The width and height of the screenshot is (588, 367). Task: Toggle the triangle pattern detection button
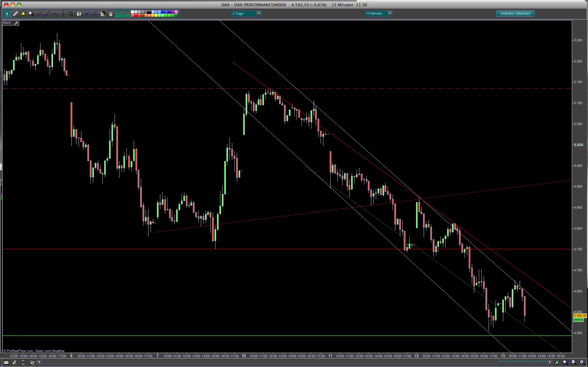[x=126, y=14]
